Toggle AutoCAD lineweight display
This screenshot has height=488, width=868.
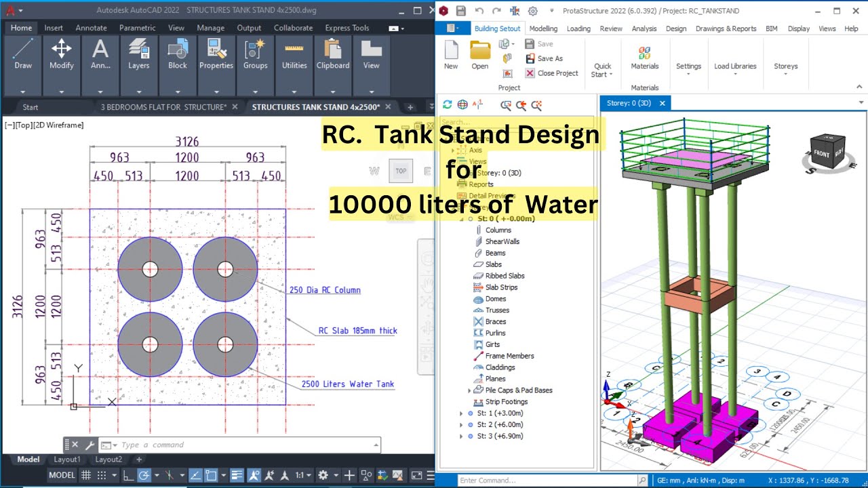[237, 476]
